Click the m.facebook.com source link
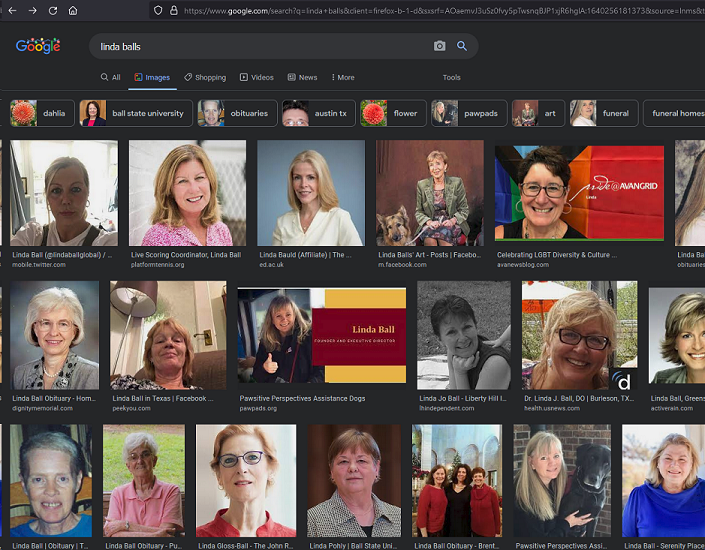This screenshot has height=550, width=705. pos(402,264)
